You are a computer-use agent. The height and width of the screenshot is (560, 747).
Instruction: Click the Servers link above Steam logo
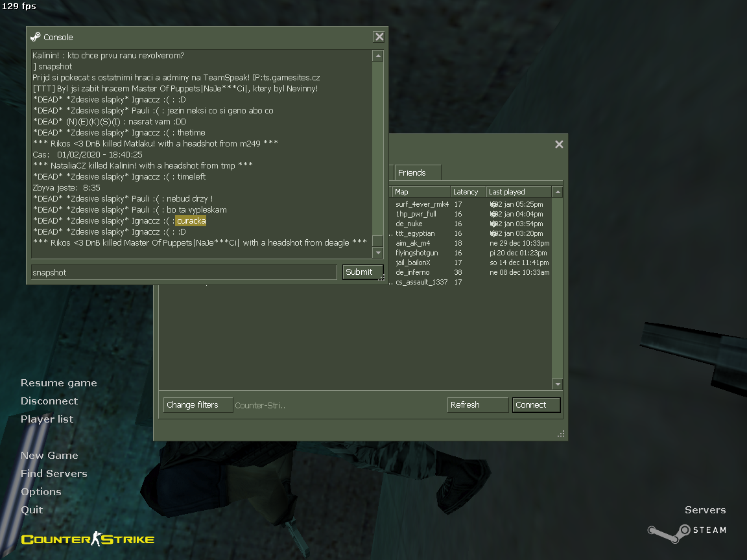tap(705, 510)
